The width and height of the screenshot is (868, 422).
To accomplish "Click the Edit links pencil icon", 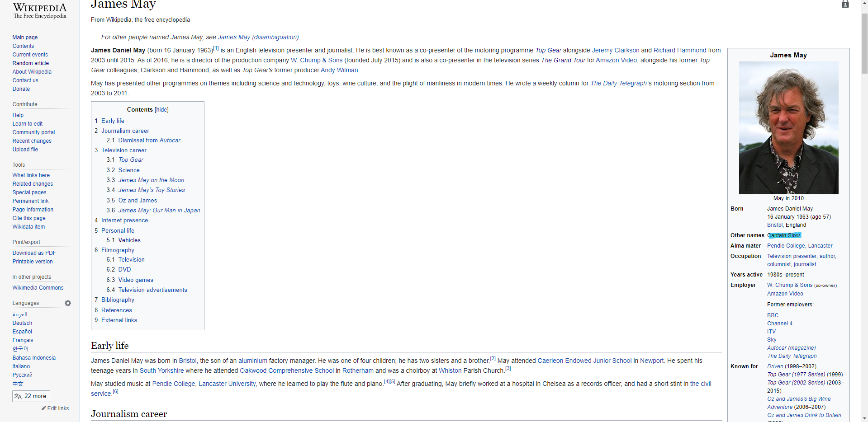I will pyautogui.click(x=44, y=408).
